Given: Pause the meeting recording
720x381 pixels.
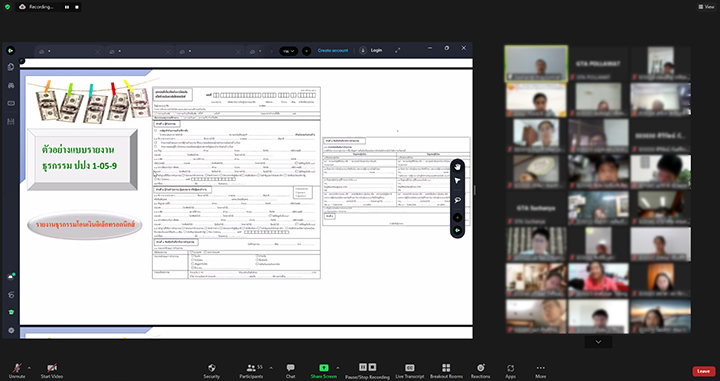Looking at the screenshot, I should 363,367.
